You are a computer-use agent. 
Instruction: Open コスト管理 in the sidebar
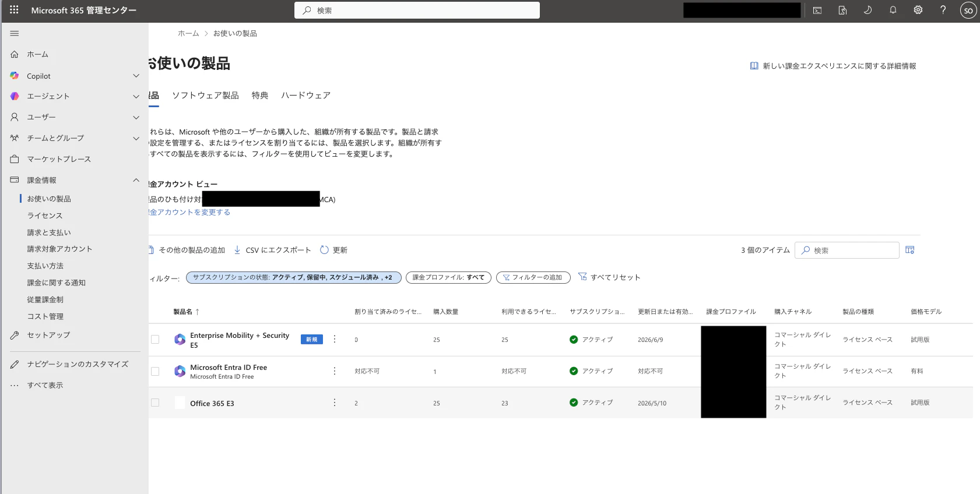click(x=45, y=316)
